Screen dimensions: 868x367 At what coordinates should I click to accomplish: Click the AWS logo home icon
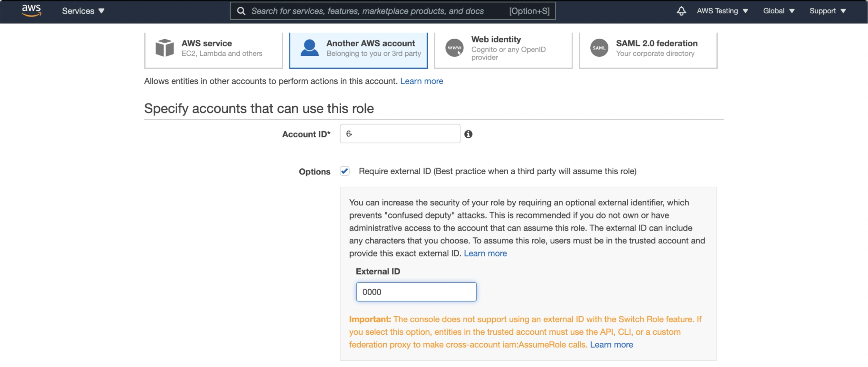31,11
